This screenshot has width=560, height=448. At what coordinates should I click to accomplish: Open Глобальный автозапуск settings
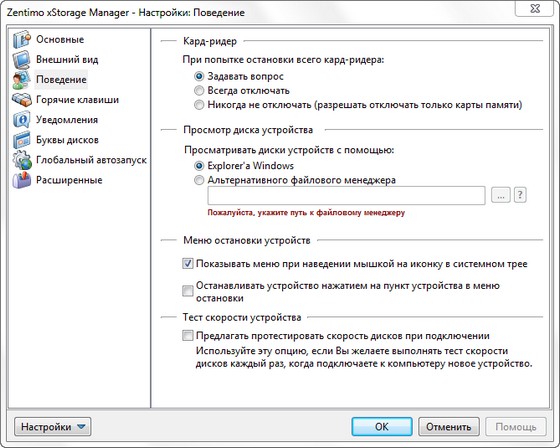91,159
